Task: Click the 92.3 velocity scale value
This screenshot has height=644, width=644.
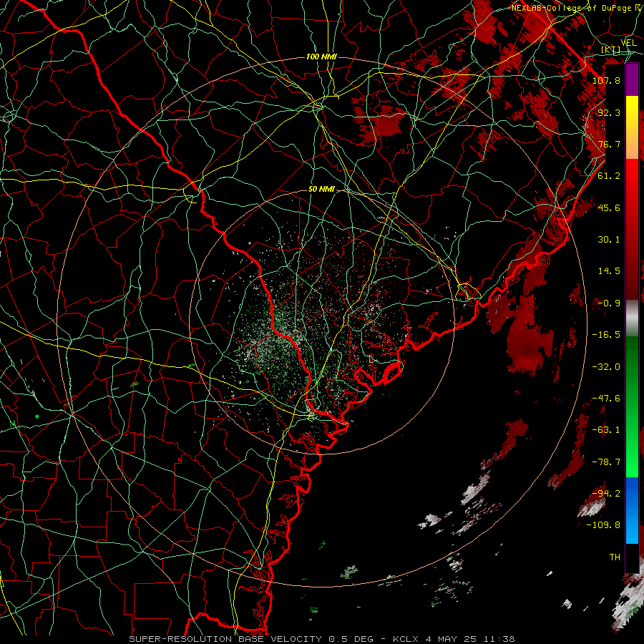Action: [609, 112]
